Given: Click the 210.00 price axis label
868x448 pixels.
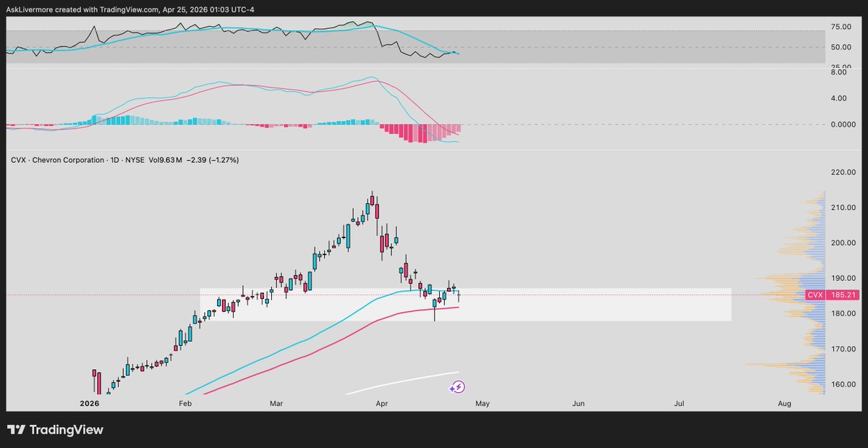Looking at the screenshot, I should coord(843,208).
